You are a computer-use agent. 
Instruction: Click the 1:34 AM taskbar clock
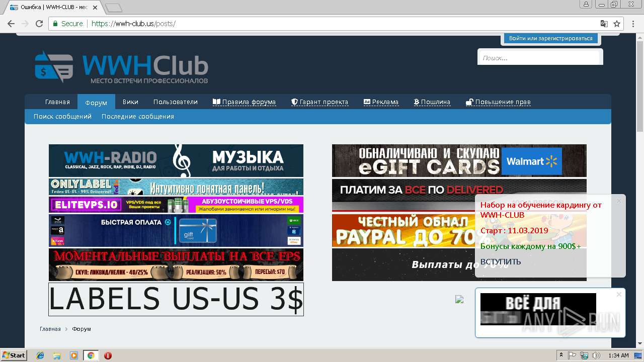tap(618, 355)
